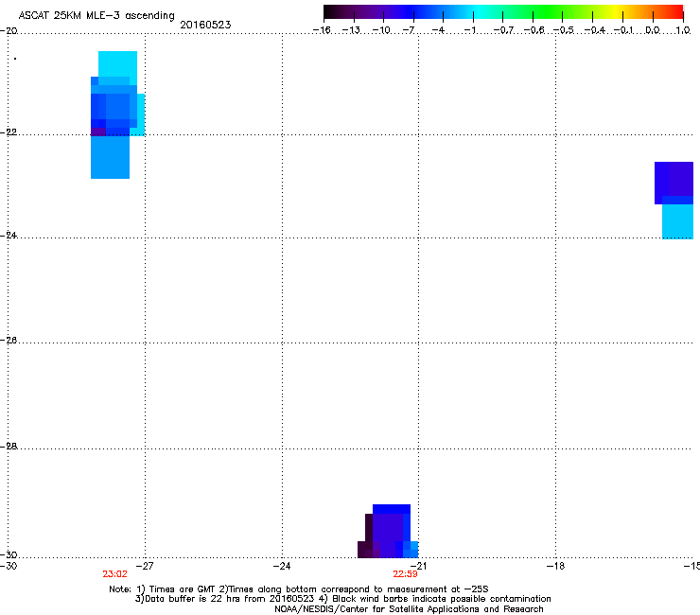Click the -16 label on the color scale
This screenshot has height=615, width=700.
[322, 30]
